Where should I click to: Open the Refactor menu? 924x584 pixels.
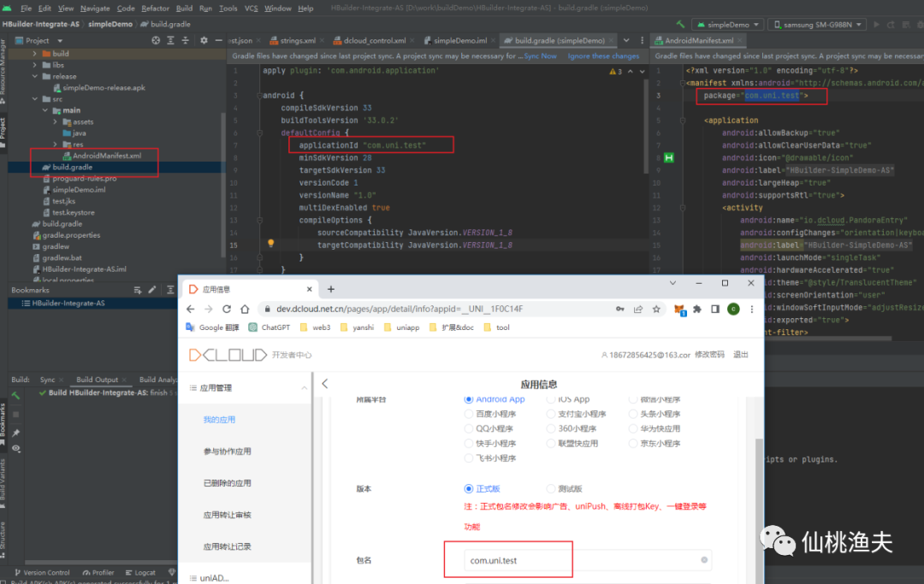[155, 9]
